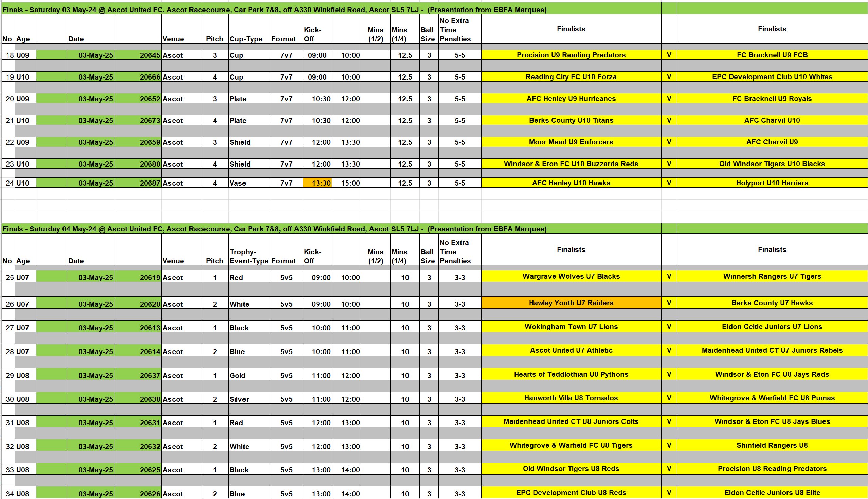This screenshot has width=868, height=499.
Task: Click match number 20666 cell
Action: (138, 77)
